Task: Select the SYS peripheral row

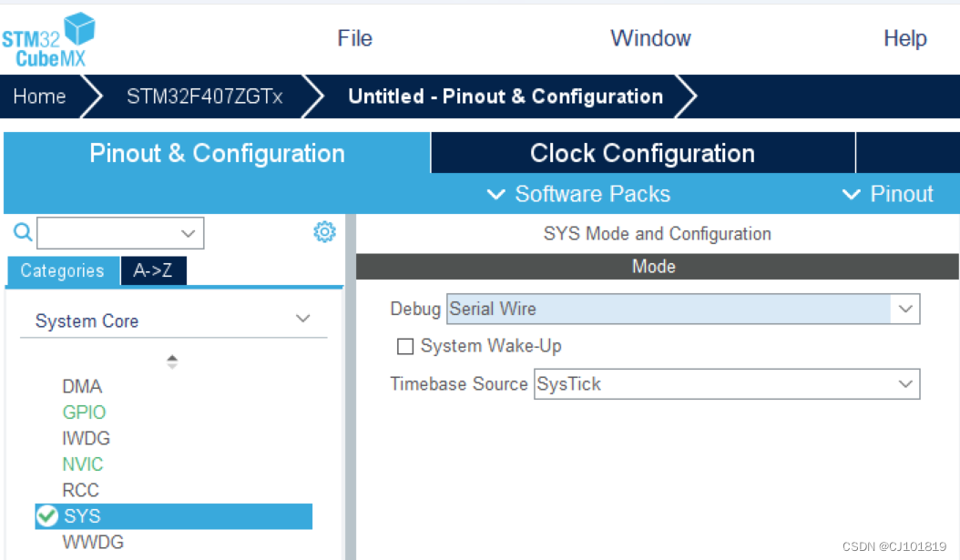Action: 174,516
